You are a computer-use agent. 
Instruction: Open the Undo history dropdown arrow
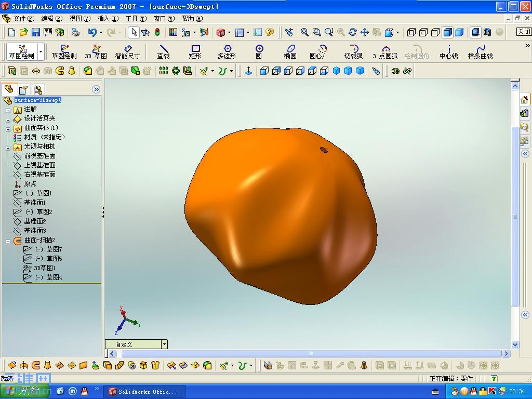(x=101, y=32)
